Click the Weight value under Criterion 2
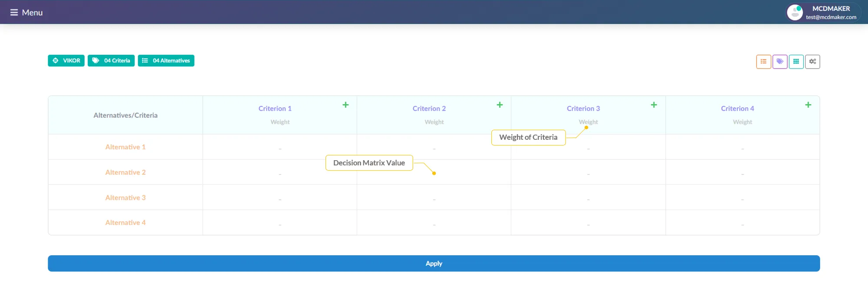This screenshot has width=868, height=290. point(434,122)
